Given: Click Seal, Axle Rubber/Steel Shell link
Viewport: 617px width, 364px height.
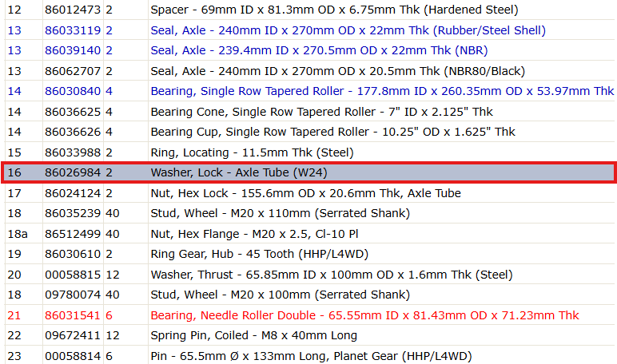Looking at the screenshot, I should click(x=348, y=30).
